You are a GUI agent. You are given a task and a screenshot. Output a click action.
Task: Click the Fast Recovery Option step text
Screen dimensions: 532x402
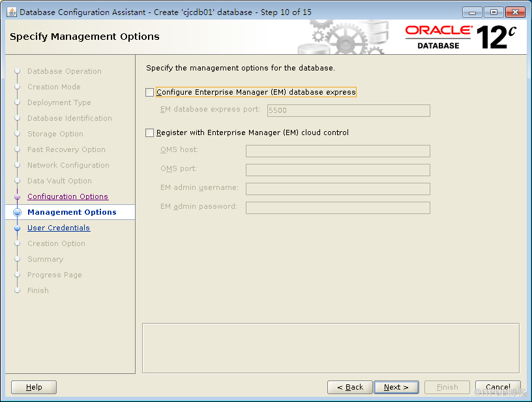pos(66,149)
